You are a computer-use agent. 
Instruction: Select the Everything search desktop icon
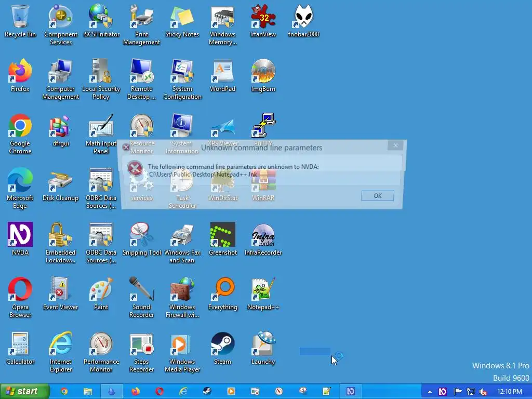[x=222, y=294]
